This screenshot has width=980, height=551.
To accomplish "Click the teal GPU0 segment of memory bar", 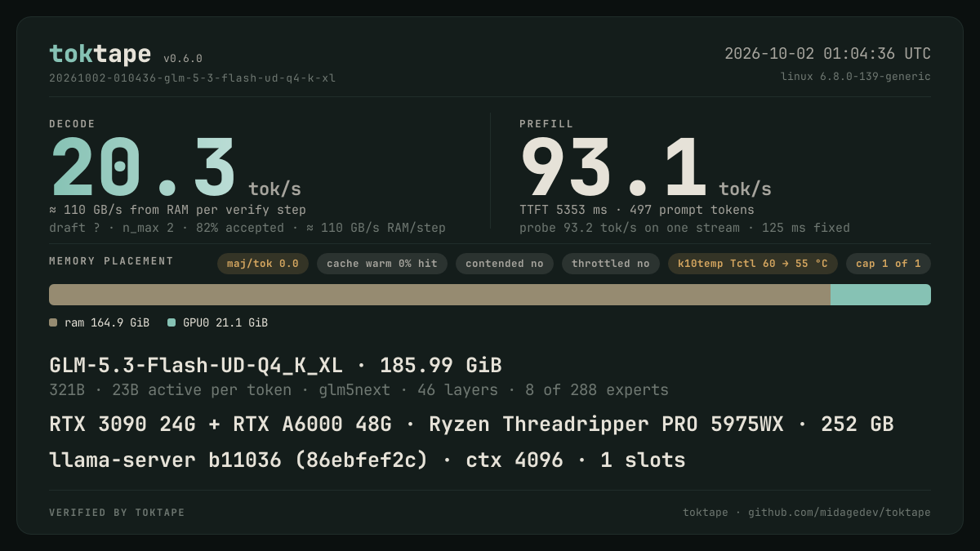I will (881, 295).
